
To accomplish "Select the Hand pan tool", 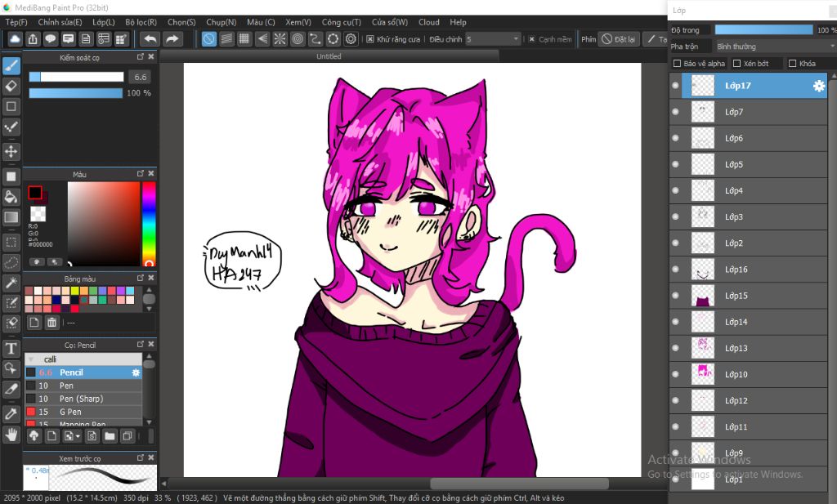I will [x=11, y=435].
